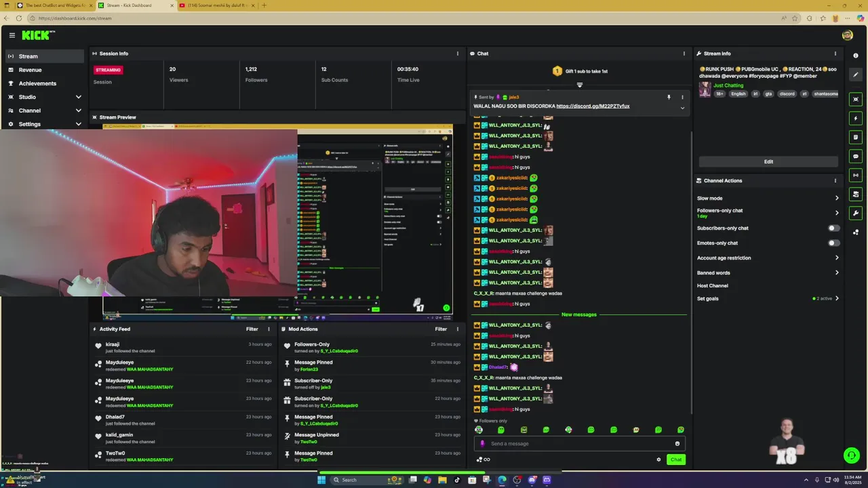
Task: Toggle Subscribers-only chat
Action: (833, 228)
